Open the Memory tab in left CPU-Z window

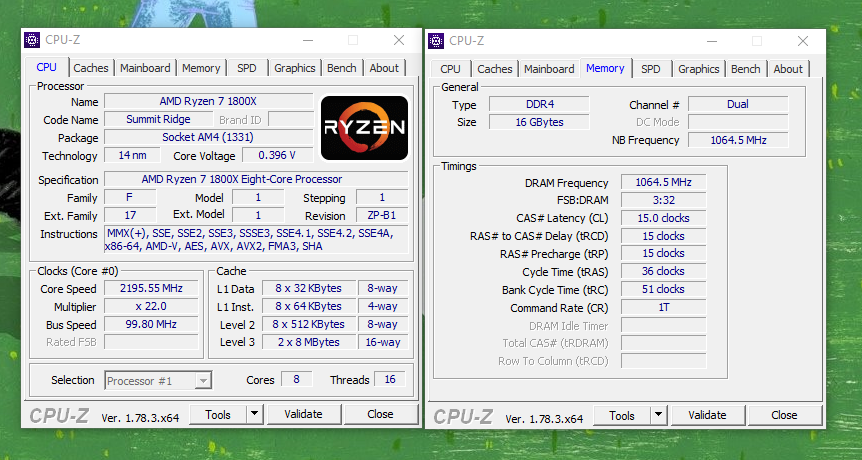click(201, 68)
